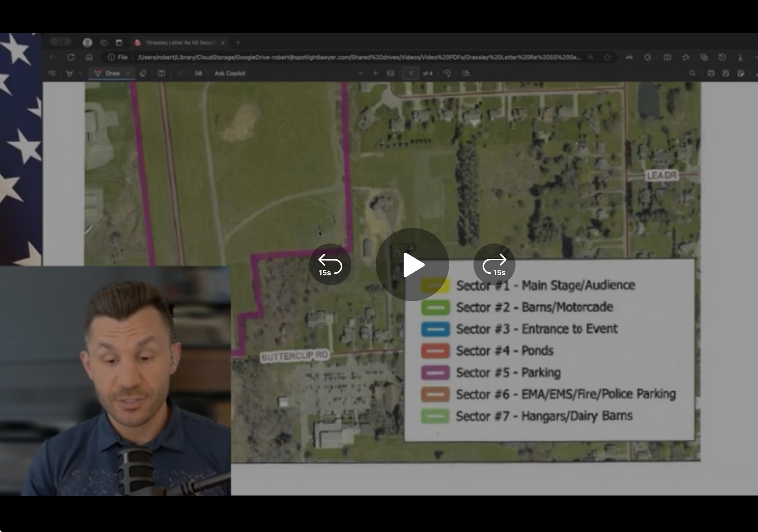Viewport: 758px width, 532px height.
Task: Click the browser back arrow
Action: point(53,57)
